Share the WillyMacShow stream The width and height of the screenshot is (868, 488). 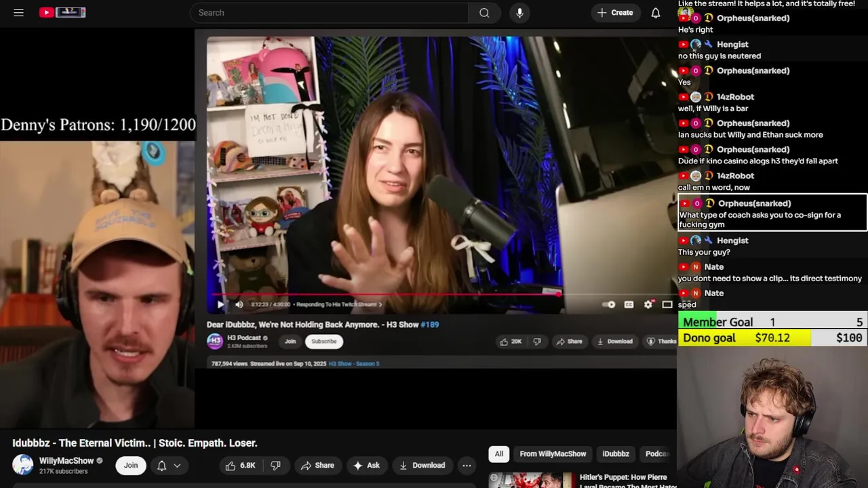tap(317, 466)
